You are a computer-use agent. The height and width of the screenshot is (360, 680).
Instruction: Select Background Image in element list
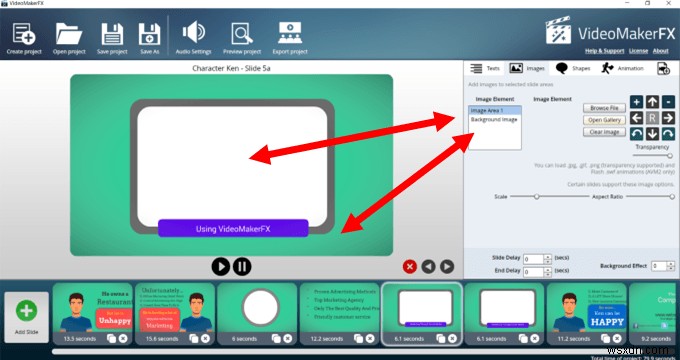[495, 119]
